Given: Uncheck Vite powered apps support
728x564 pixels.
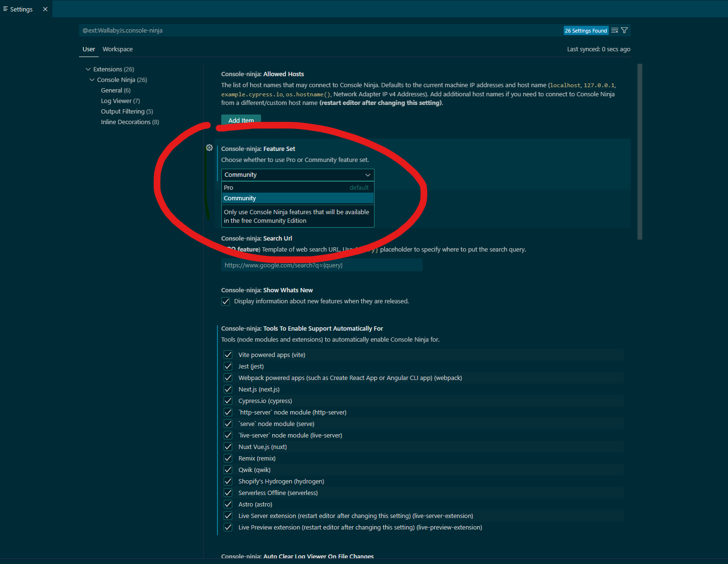Looking at the screenshot, I should [228, 355].
